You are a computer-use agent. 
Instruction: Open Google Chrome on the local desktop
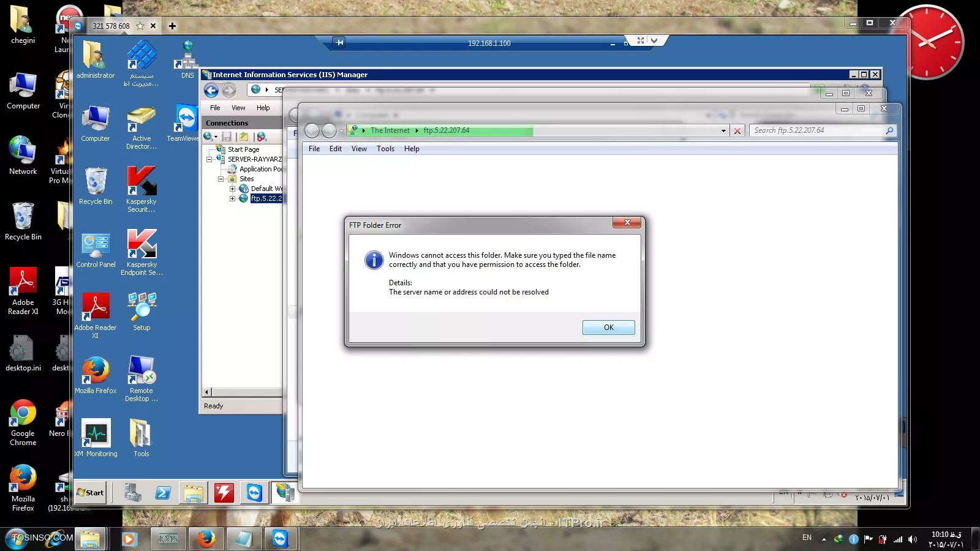pos(23,422)
